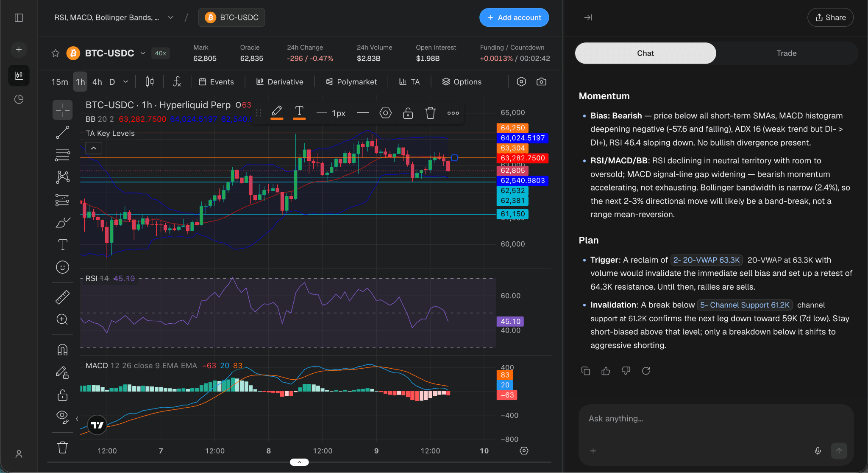Toggle lock for the selected drawing

(x=408, y=113)
